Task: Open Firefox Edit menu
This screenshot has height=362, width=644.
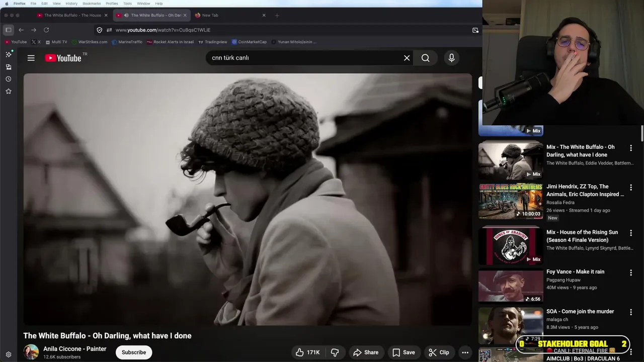Action: pyautogui.click(x=45, y=4)
